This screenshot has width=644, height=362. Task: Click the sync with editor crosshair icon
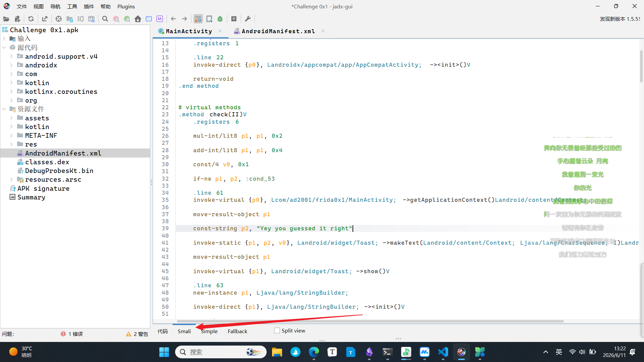[x=58, y=19]
